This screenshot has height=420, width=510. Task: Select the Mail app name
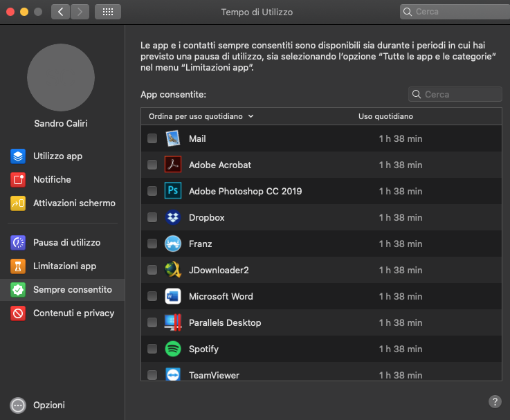point(197,139)
